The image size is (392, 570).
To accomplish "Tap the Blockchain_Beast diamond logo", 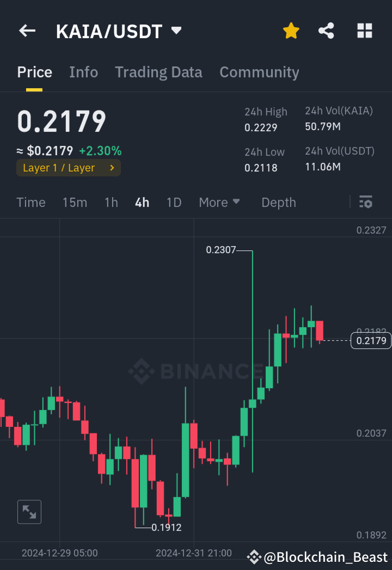I will coord(254,556).
